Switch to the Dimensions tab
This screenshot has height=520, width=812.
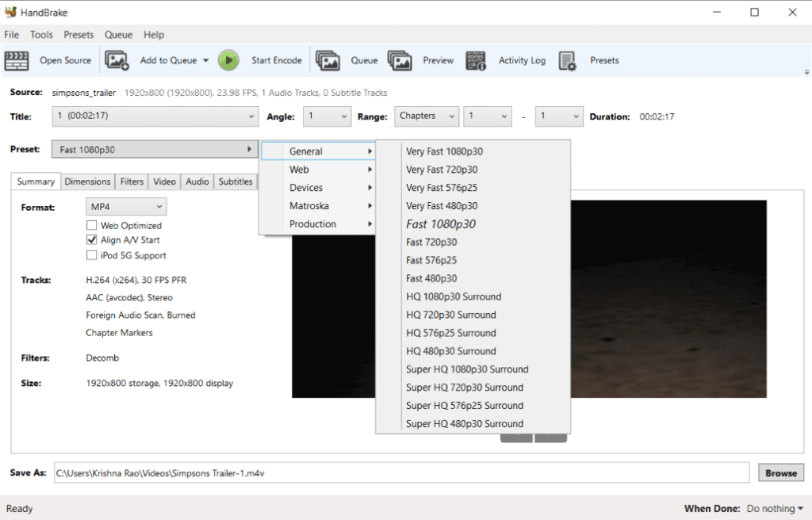[x=87, y=182]
